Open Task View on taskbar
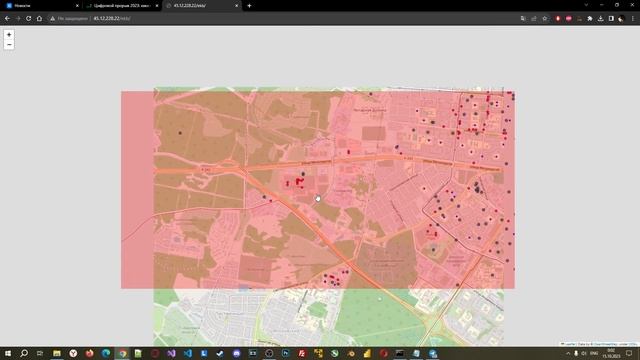The image size is (640, 360). [x=40, y=353]
